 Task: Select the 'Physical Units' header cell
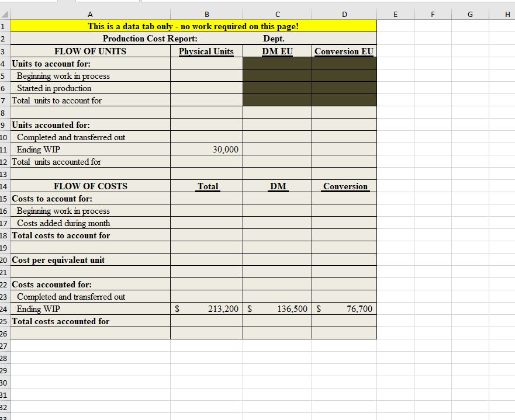206,51
